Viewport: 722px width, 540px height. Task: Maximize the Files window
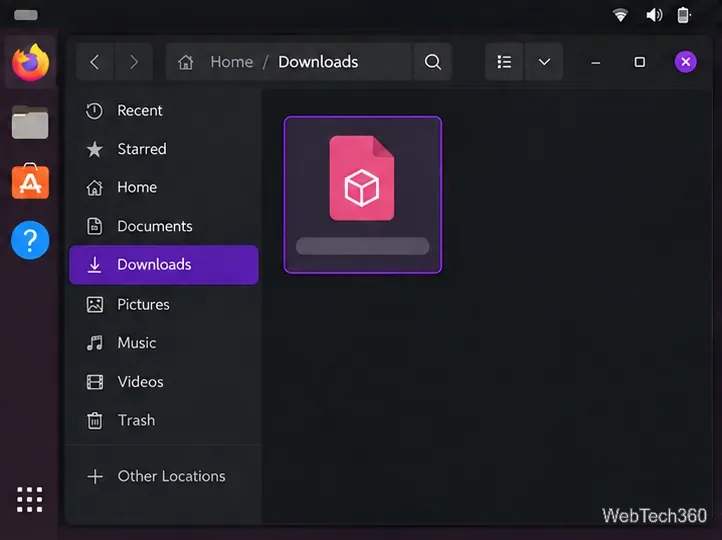[640, 62]
